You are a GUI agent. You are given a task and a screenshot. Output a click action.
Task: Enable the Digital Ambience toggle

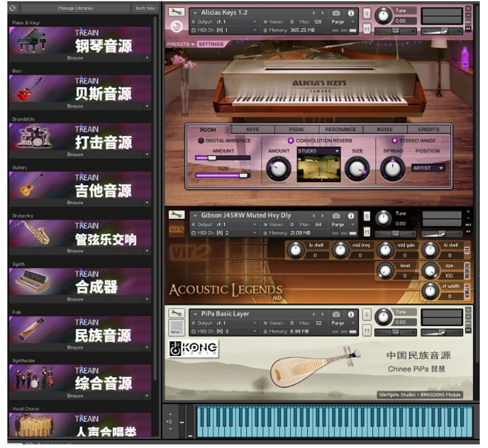pos(201,140)
